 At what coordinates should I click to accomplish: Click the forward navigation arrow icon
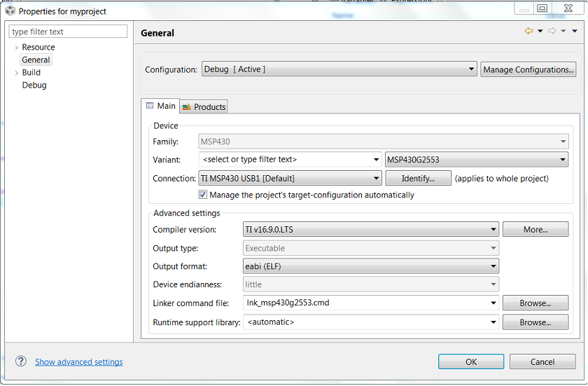coord(552,31)
